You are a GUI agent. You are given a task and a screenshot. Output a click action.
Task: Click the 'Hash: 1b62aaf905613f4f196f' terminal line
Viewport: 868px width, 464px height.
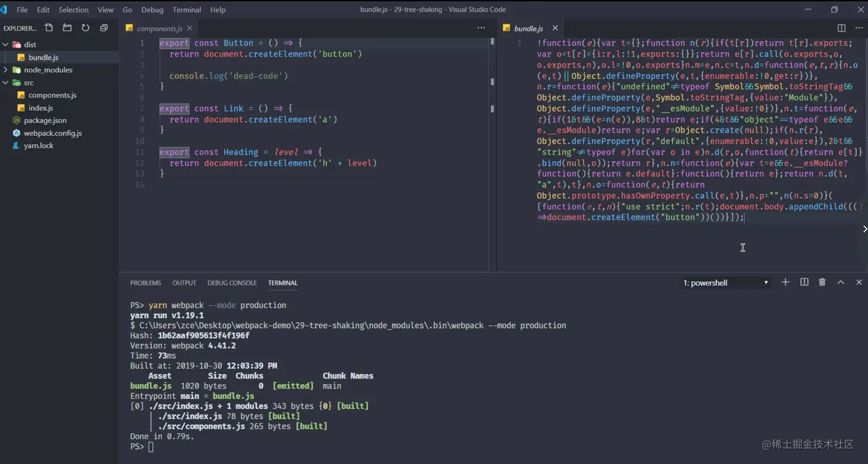coord(190,336)
